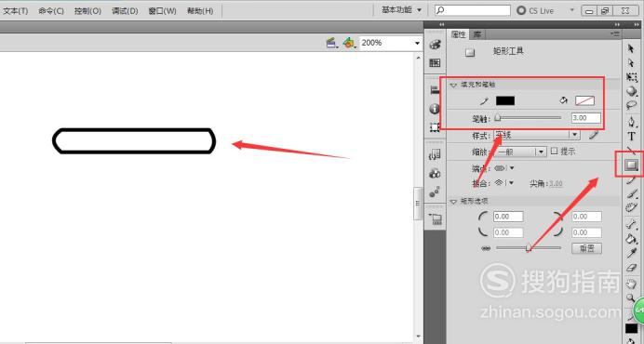Open the Align panel icon
The image size is (644, 344).
point(435,90)
